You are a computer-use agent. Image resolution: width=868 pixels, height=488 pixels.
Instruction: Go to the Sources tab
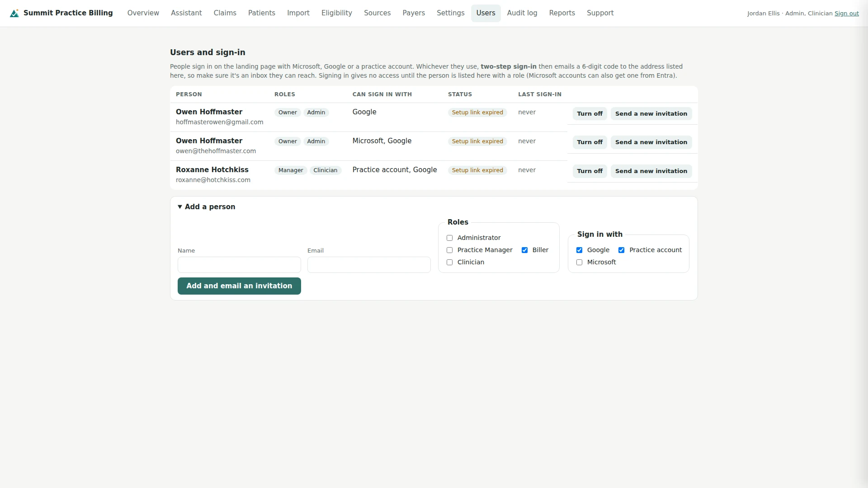click(x=377, y=13)
